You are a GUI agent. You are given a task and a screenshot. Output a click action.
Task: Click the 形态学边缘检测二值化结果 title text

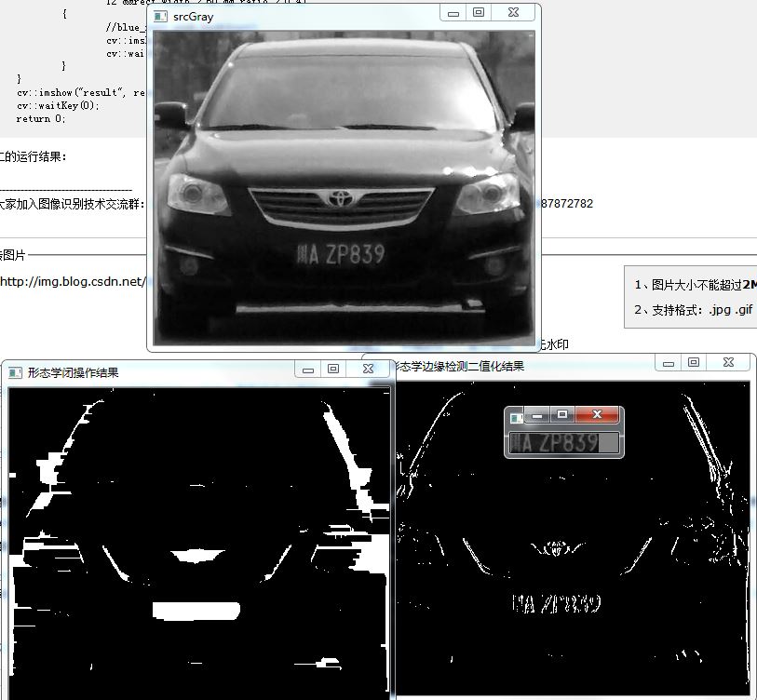[459, 367]
